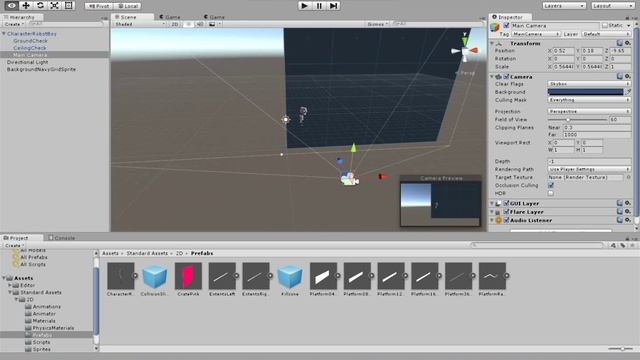Screen dimensions: 640x360
Task: Open the Culling Mask dropdown
Action: pos(589,100)
